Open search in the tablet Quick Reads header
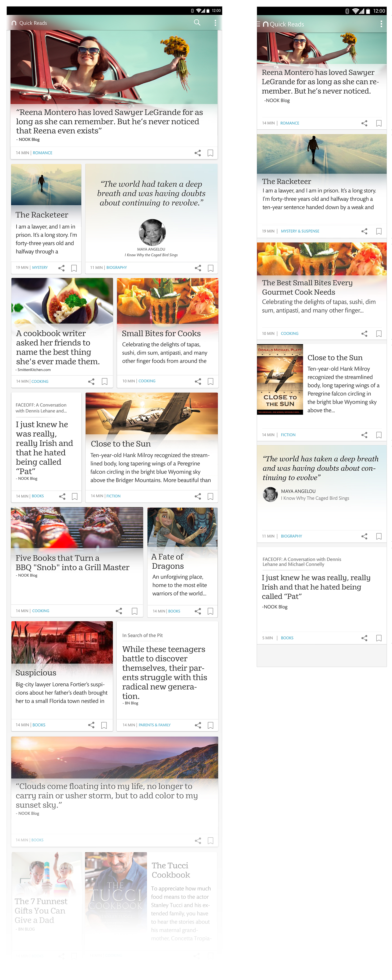 point(197,22)
